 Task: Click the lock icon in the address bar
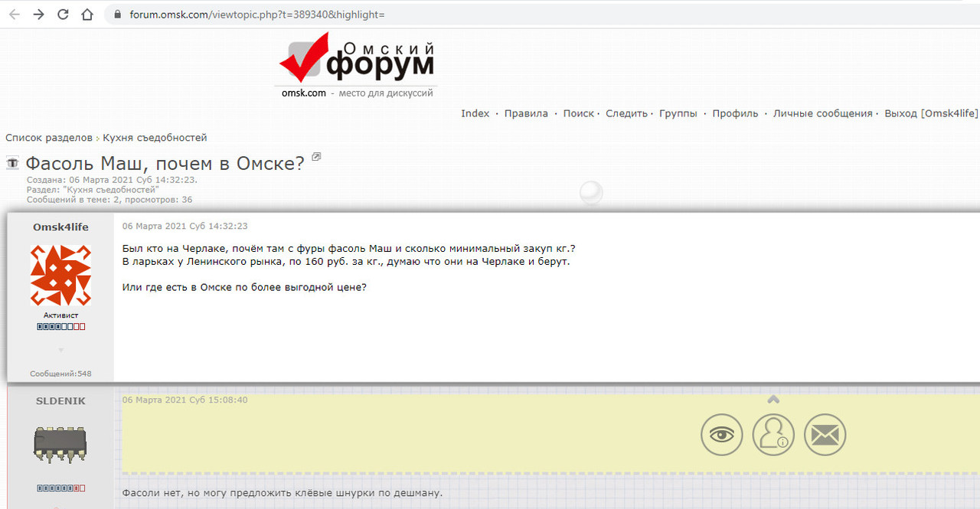click(x=117, y=15)
